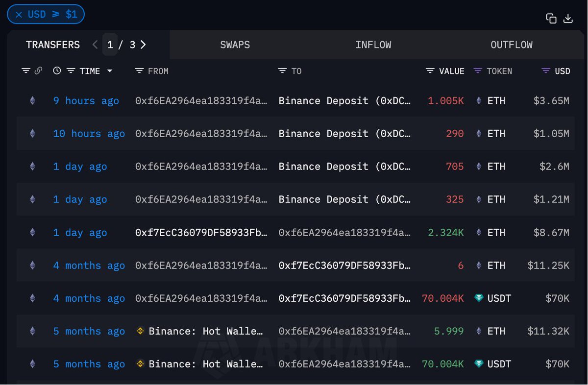Click Binance logo in 5.999 ETH row
This screenshot has width=588, height=385.
point(140,331)
